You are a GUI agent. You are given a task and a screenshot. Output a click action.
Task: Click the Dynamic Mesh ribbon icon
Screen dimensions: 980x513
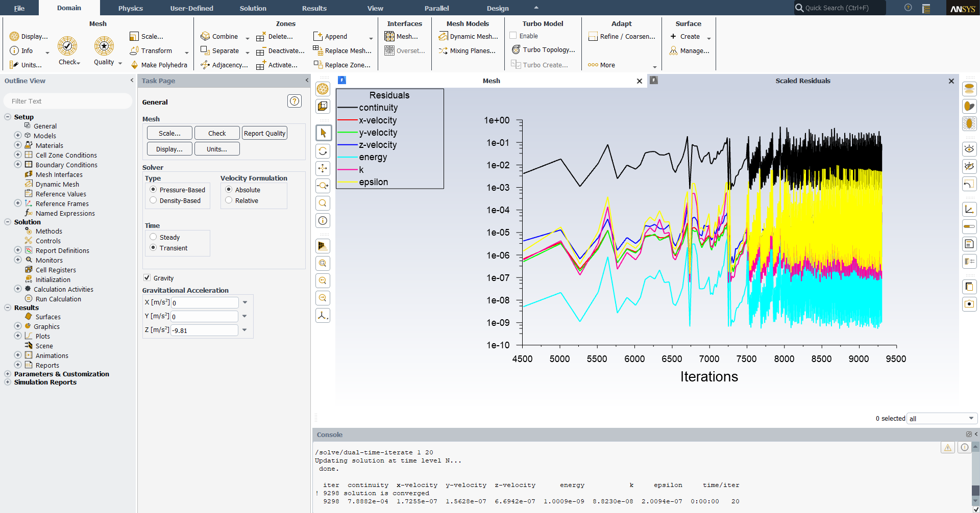443,37
